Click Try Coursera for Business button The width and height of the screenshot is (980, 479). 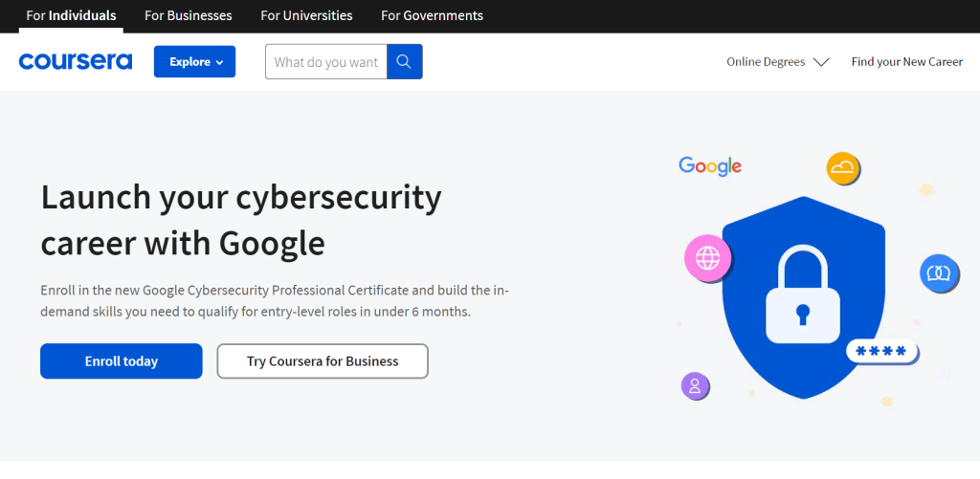tap(323, 361)
